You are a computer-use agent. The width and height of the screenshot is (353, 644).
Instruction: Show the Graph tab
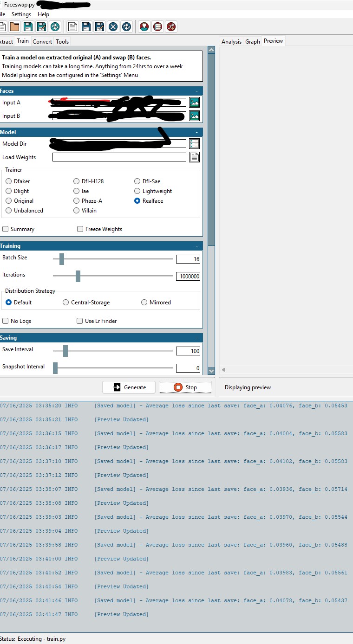[x=253, y=41]
